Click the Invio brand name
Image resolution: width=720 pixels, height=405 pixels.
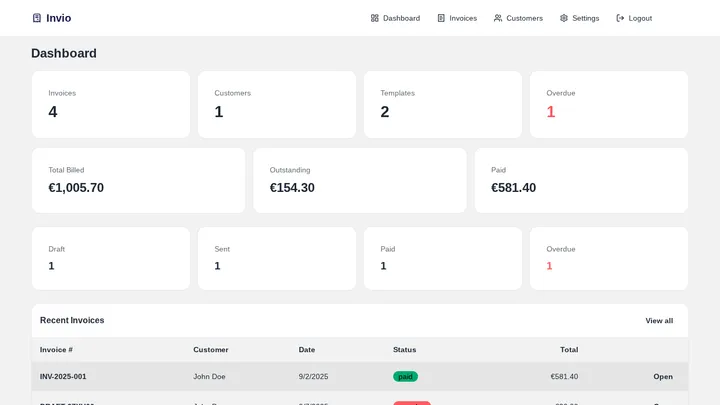(58, 18)
